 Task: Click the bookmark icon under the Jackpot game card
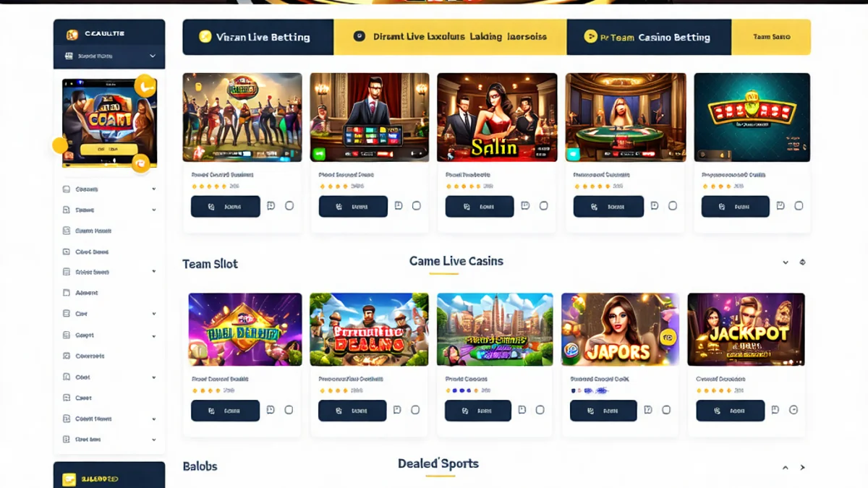775,410
